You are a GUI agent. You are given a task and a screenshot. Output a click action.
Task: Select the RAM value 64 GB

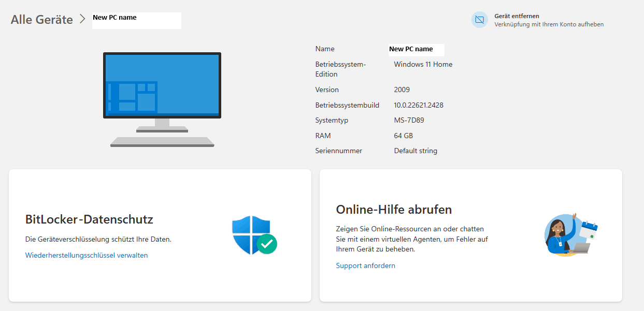point(404,136)
